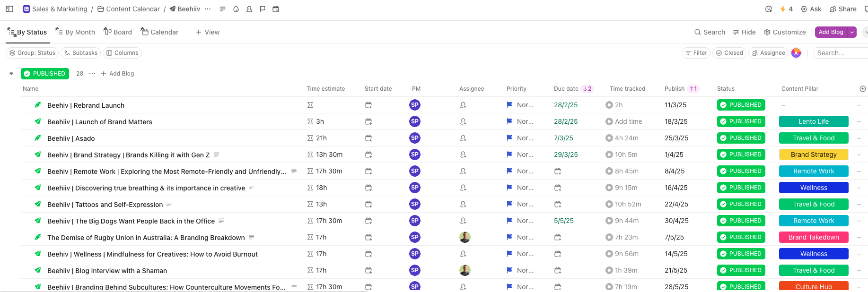Toggle Subtasks display option
Image resolution: width=868 pixels, height=292 pixels.
click(x=80, y=53)
